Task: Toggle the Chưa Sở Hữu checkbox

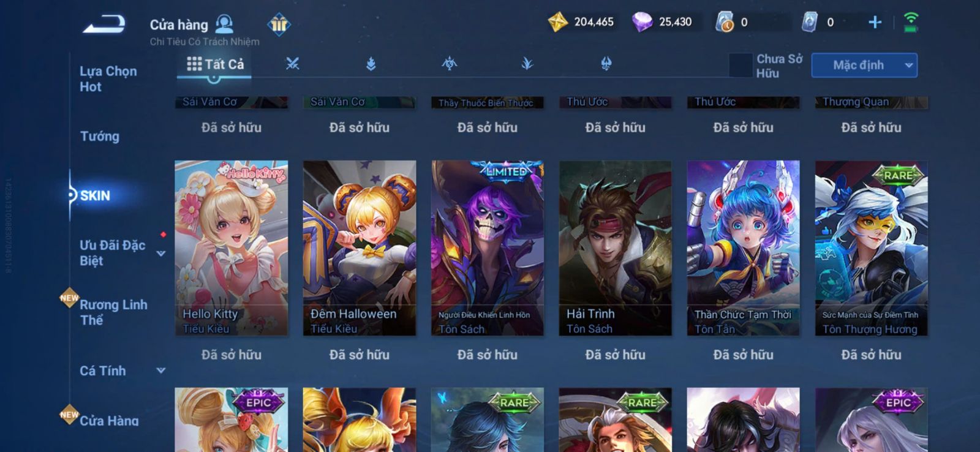Action: pos(741,66)
